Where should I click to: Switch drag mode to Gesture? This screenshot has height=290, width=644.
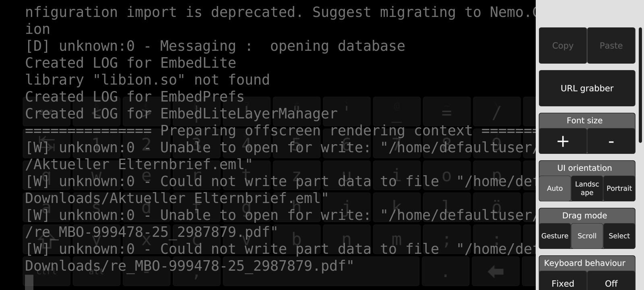(x=555, y=236)
